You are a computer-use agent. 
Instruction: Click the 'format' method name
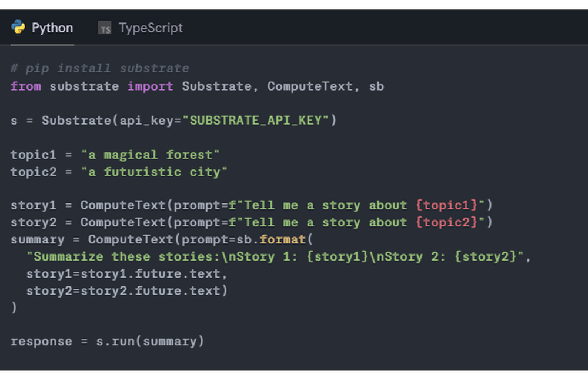283,239
